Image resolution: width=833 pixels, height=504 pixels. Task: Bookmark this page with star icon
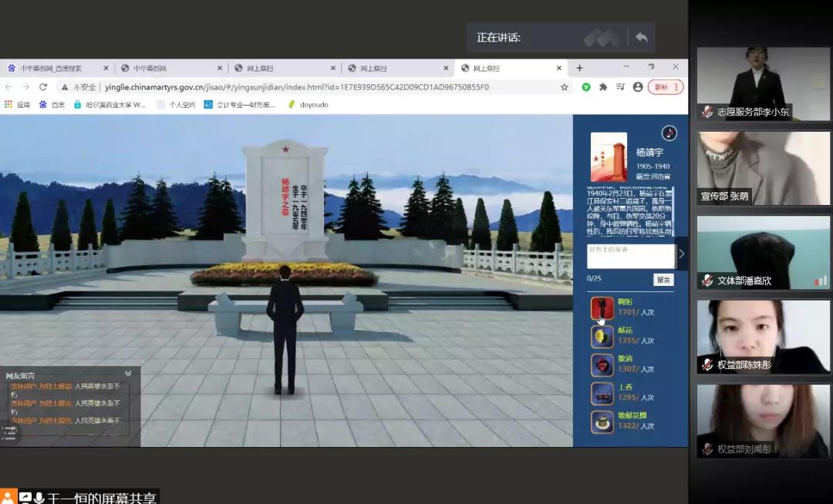pos(565,87)
